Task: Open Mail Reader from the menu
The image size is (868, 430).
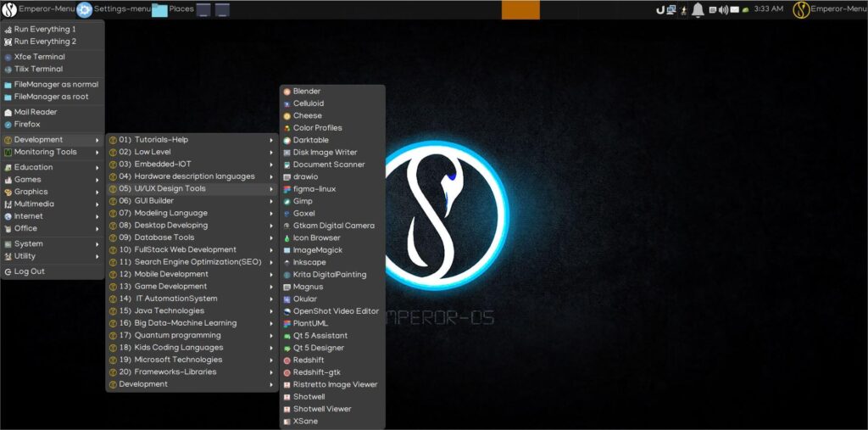Action: click(x=53, y=113)
